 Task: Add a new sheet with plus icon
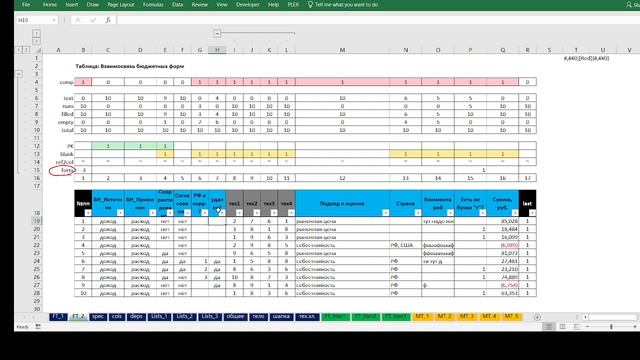[x=537, y=317]
